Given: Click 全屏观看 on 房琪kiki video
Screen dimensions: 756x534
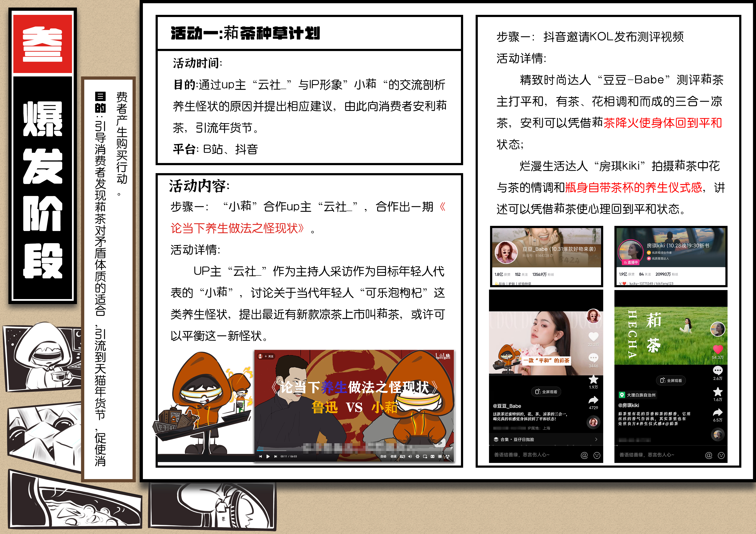Looking at the screenshot, I should [x=671, y=380].
